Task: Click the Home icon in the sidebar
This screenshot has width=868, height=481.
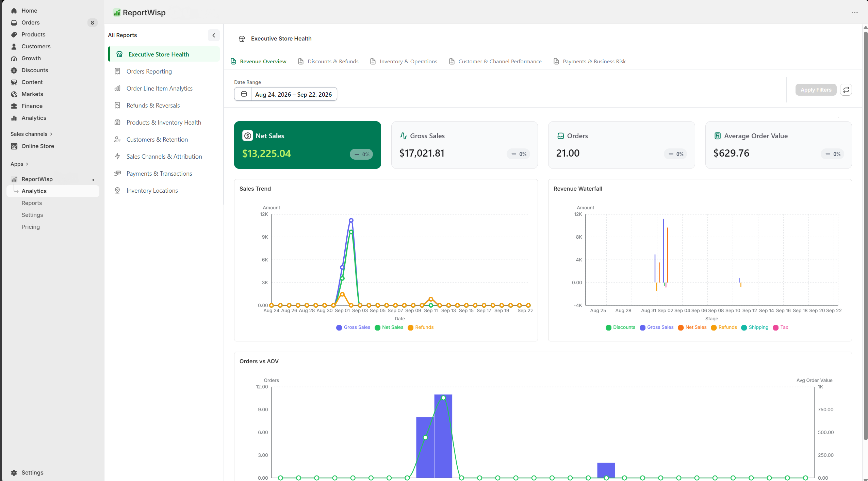Action: click(x=14, y=11)
